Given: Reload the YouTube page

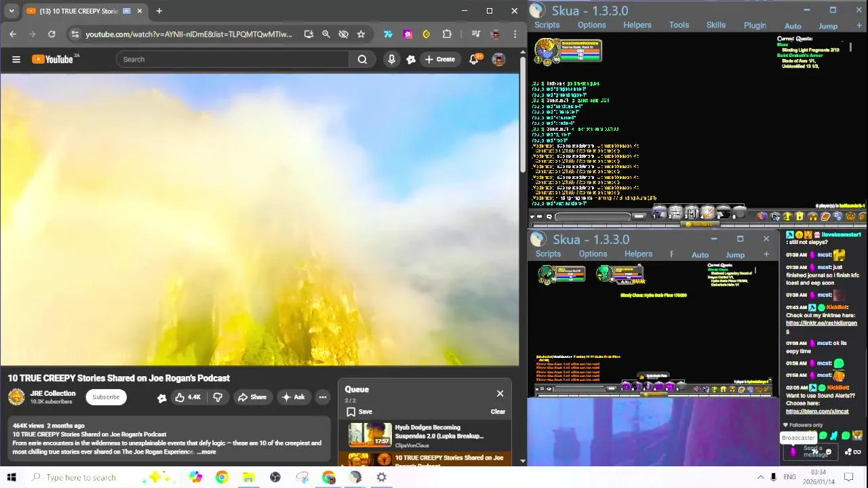Looking at the screenshot, I should pyautogui.click(x=52, y=34).
